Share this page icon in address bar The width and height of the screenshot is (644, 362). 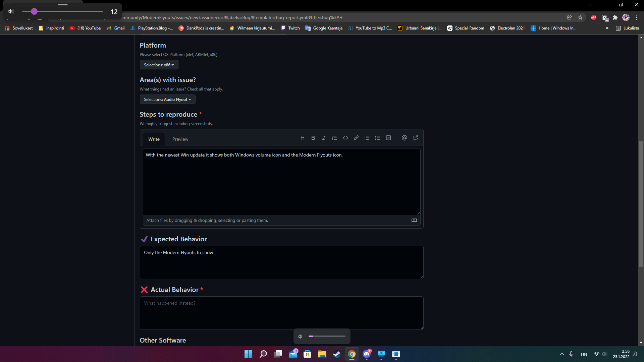tap(570, 17)
